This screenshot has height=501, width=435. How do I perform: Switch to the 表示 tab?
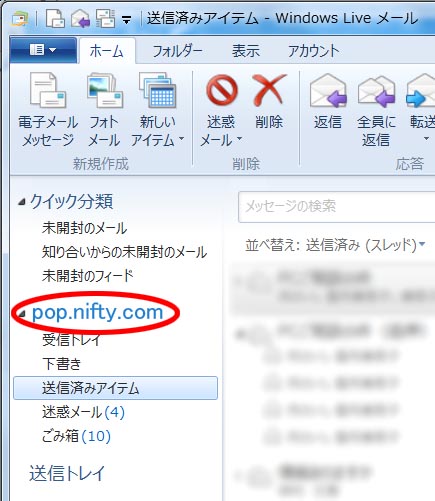click(x=246, y=51)
